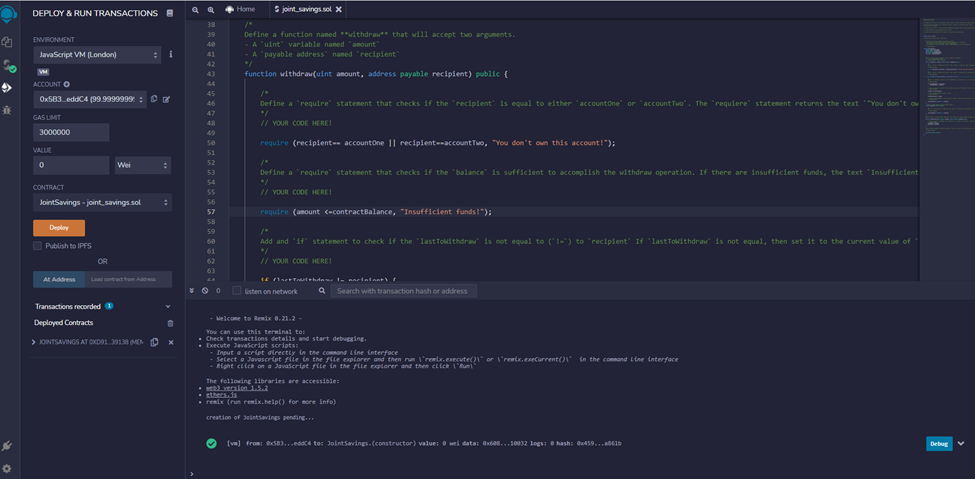Click the pending transactions counter 0
Viewport: 975px width, 479px height.
(218, 291)
